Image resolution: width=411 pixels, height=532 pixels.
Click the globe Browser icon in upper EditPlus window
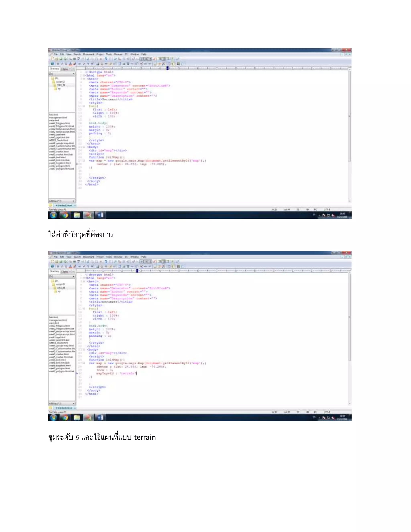click(x=52, y=64)
